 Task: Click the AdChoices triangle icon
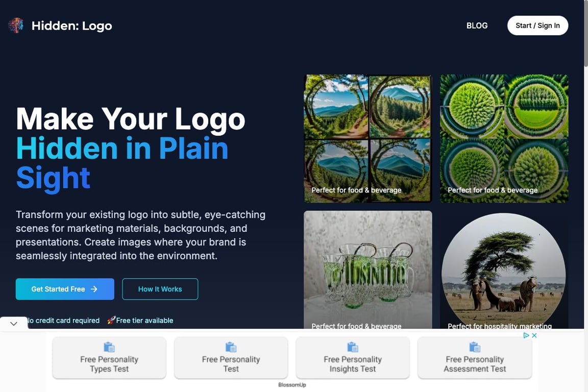tap(526, 335)
